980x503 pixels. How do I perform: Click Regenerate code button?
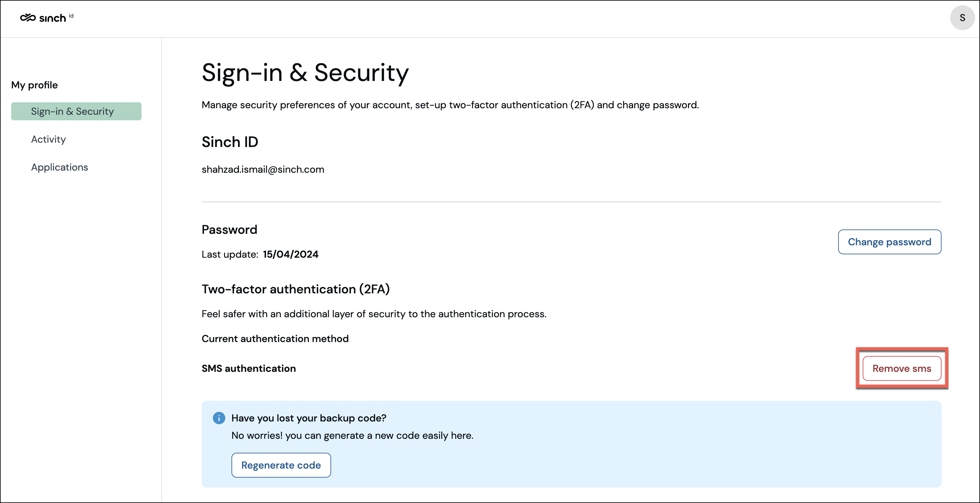pos(281,465)
